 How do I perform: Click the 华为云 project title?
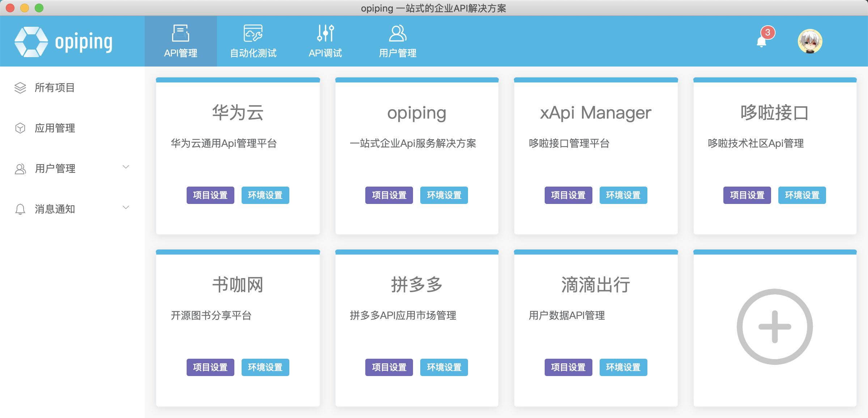238,112
